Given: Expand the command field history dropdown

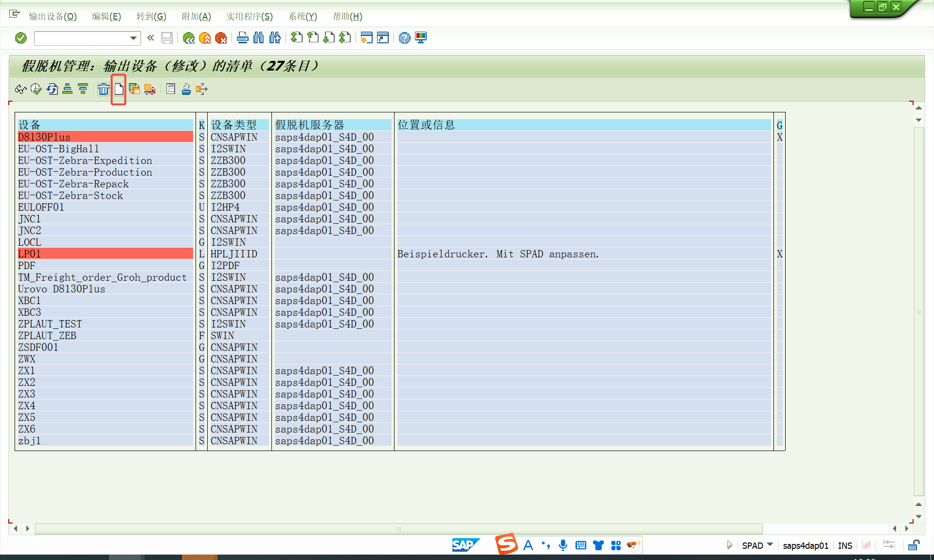Looking at the screenshot, I should pyautogui.click(x=133, y=38).
